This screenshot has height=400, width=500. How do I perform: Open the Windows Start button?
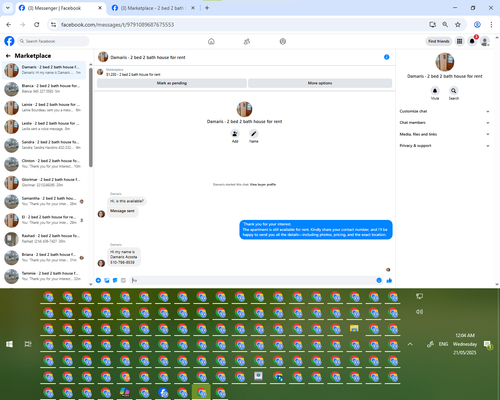coord(9,344)
